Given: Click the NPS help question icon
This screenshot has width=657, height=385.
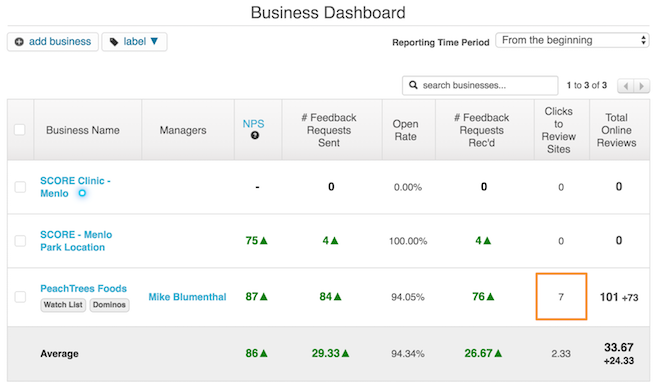Looking at the screenshot, I should [x=255, y=135].
